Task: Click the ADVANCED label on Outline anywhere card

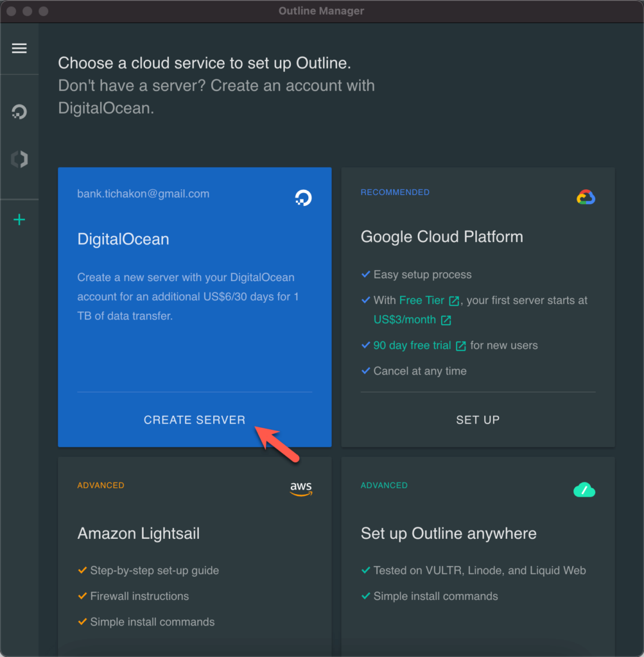Action: (384, 485)
